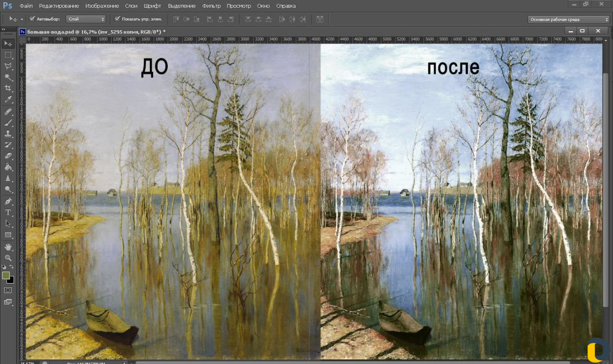Select the History Brush tool

8,145
